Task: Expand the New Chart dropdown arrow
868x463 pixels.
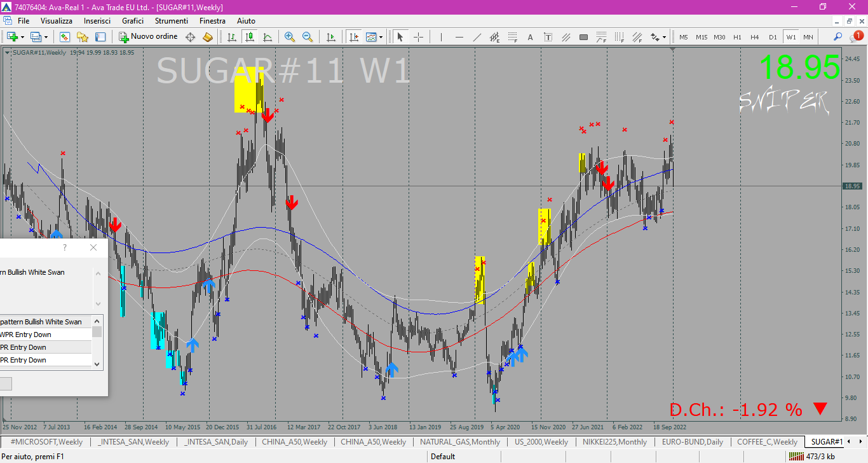Action: [21, 37]
